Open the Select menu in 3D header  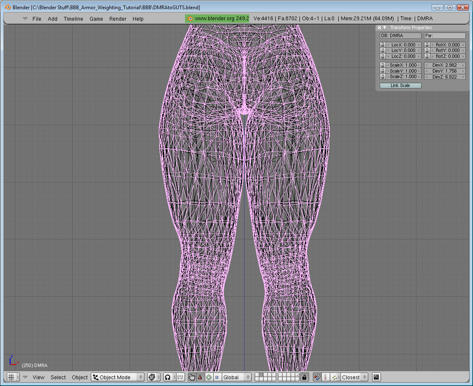tap(58, 377)
